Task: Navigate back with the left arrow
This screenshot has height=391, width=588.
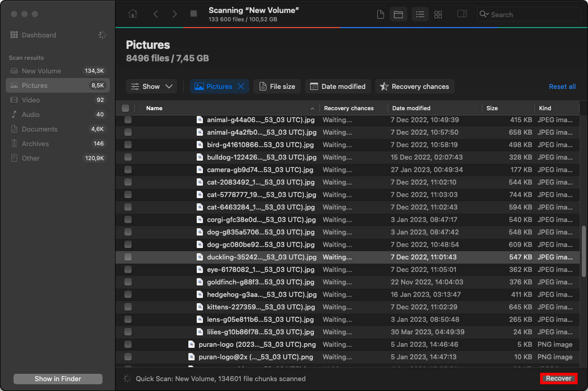Action: pos(156,14)
